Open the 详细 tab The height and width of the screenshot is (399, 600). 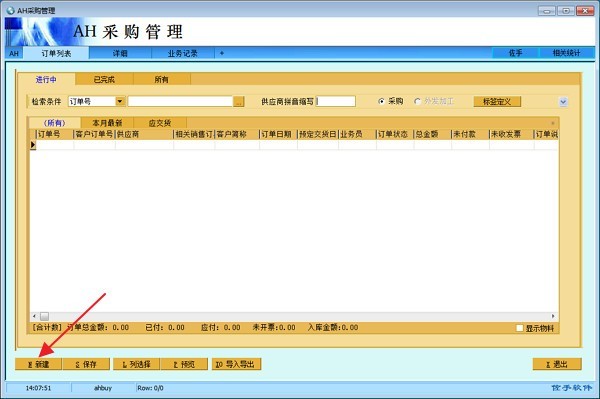pos(120,53)
